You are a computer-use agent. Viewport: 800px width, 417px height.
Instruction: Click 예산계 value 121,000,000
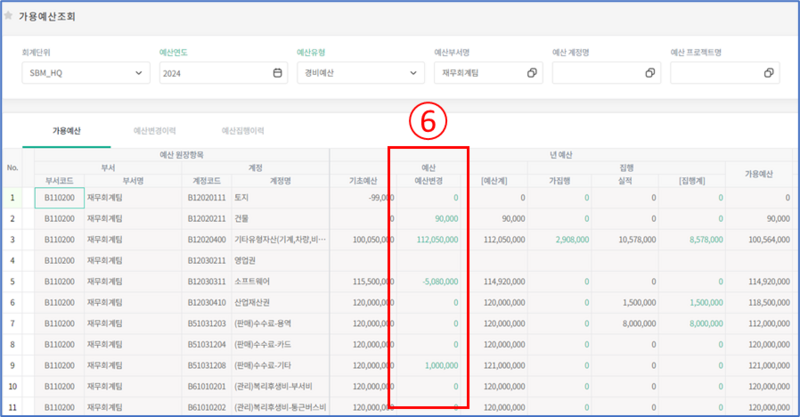pyautogui.click(x=504, y=365)
